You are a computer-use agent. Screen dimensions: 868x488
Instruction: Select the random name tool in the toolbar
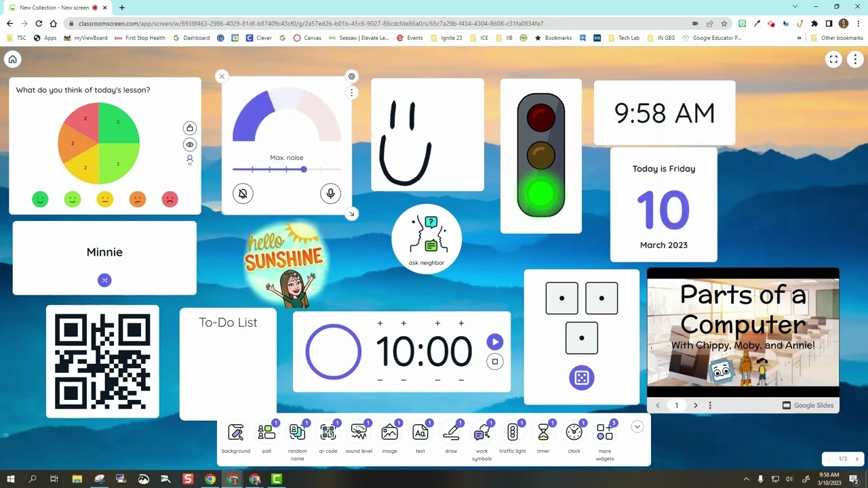297,441
